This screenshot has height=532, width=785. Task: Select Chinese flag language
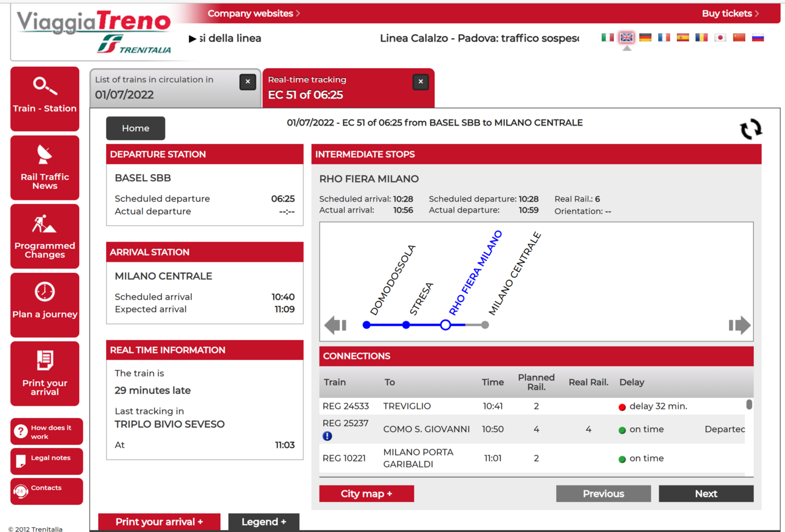pyautogui.click(x=739, y=37)
